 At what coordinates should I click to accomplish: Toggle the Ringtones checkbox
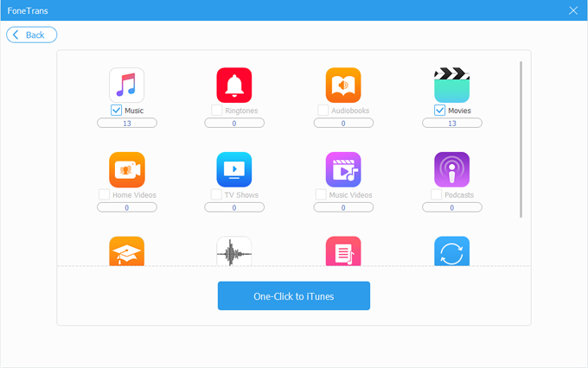[x=216, y=111]
